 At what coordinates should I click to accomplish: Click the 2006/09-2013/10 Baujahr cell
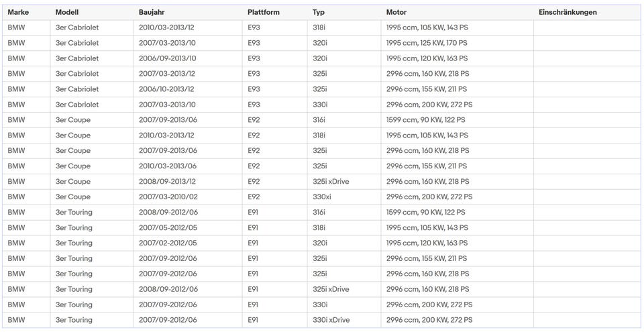pos(188,58)
